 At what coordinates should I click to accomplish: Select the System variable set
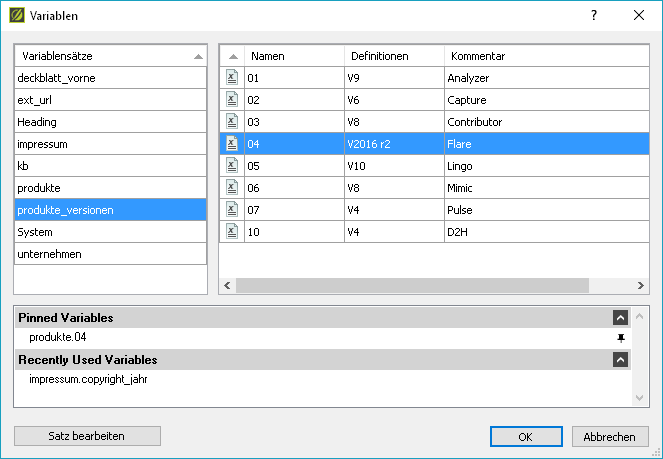110,231
